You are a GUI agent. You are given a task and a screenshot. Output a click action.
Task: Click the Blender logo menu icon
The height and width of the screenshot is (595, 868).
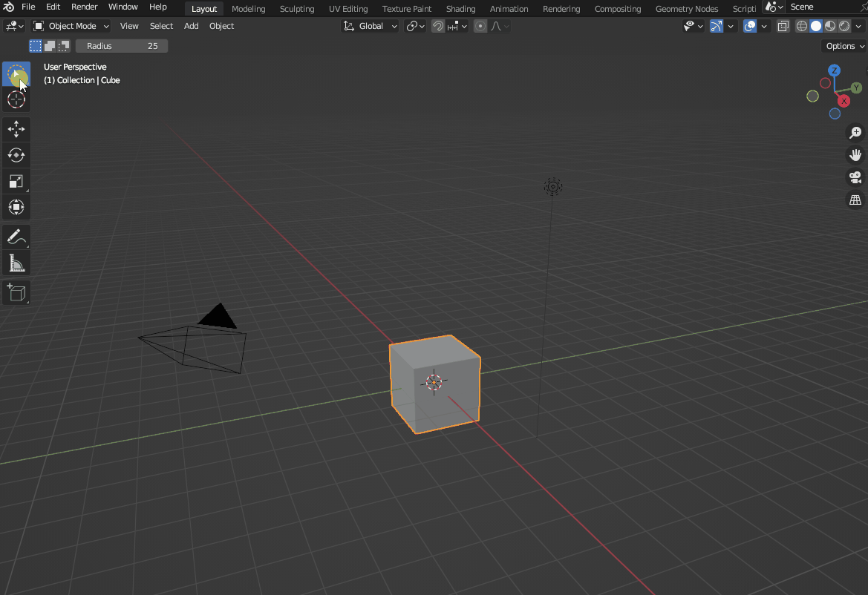coord(9,7)
